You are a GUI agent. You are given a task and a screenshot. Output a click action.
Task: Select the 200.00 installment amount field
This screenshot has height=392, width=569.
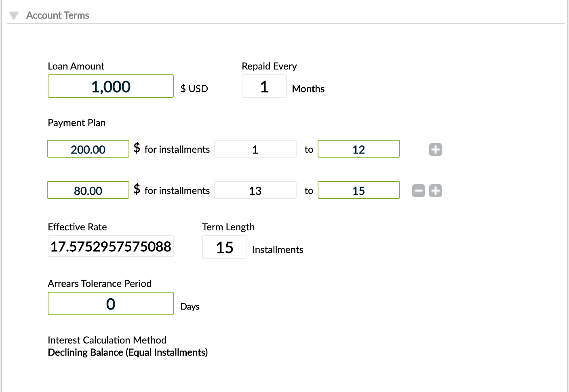click(x=88, y=149)
